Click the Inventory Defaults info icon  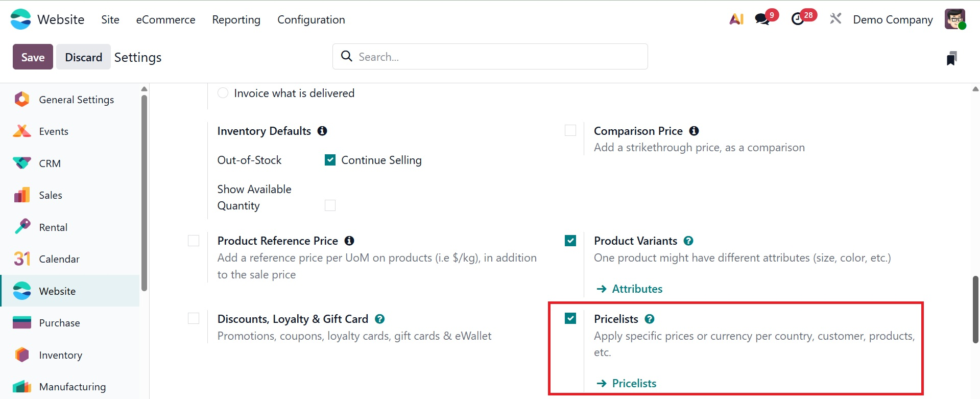pyautogui.click(x=322, y=131)
